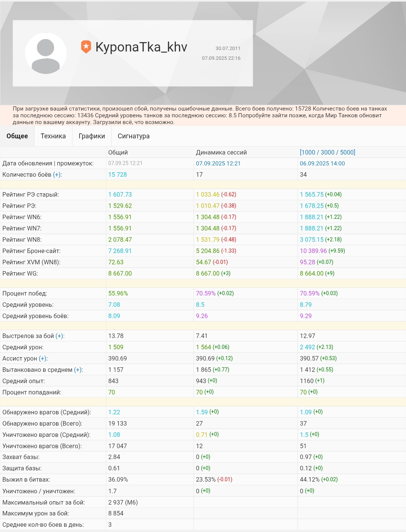Image resolution: width=406 pixels, height=532 pixels.
Task: Expand the (+) next to Количество боёв
Action: (57, 175)
